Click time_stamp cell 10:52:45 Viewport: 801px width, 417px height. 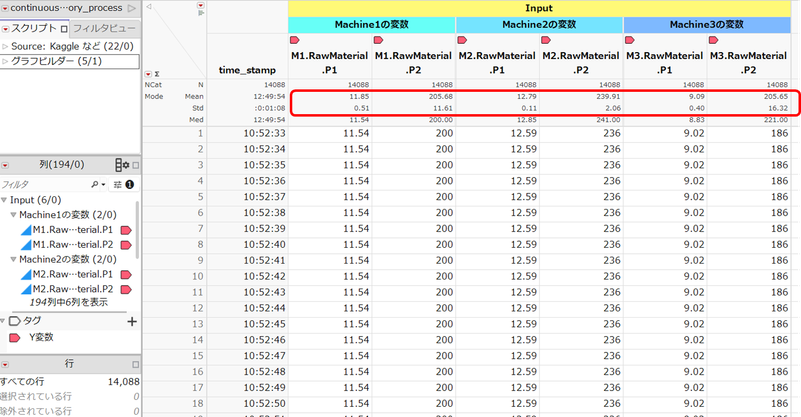pos(265,323)
